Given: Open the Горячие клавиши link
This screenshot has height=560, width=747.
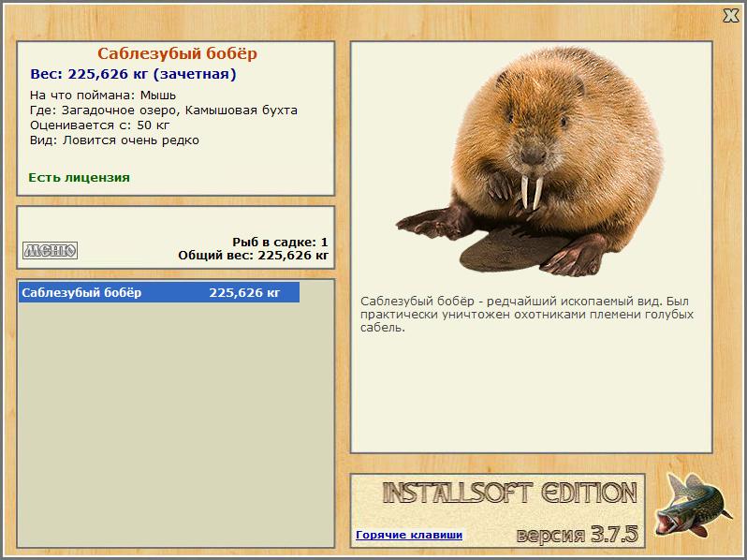Looking at the screenshot, I should [409, 535].
